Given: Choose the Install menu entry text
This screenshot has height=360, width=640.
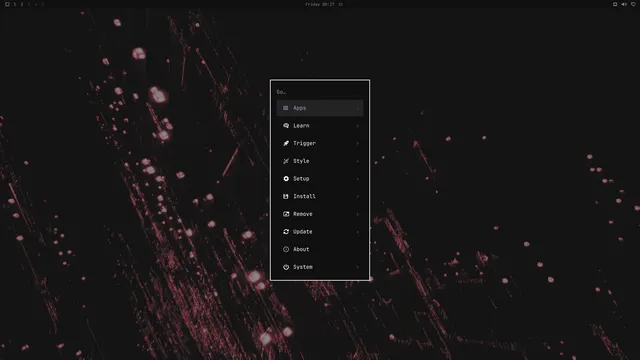Looking at the screenshot, I should click(304, 196).
